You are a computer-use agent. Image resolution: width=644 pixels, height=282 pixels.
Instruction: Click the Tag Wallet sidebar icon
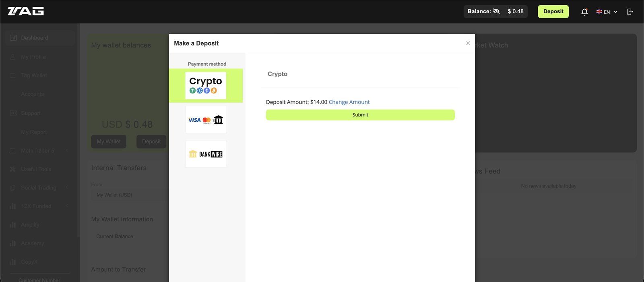coord(13,75)
